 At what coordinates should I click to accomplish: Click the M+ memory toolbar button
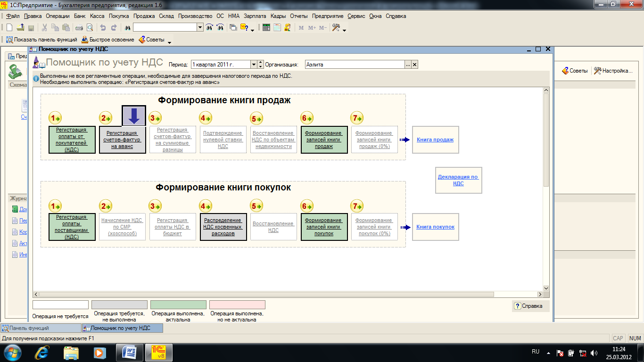coord(312,28)
